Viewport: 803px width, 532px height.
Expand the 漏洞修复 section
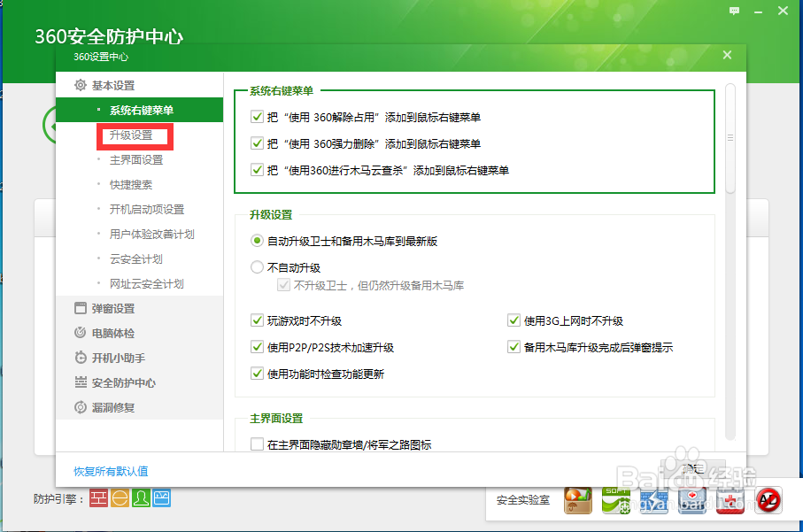tap(113, 407)
